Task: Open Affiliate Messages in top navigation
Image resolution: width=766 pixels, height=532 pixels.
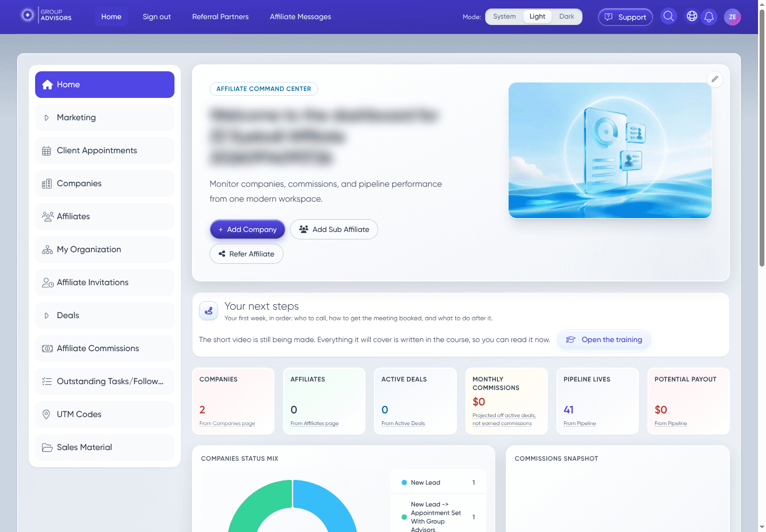Action: point(301,17)
